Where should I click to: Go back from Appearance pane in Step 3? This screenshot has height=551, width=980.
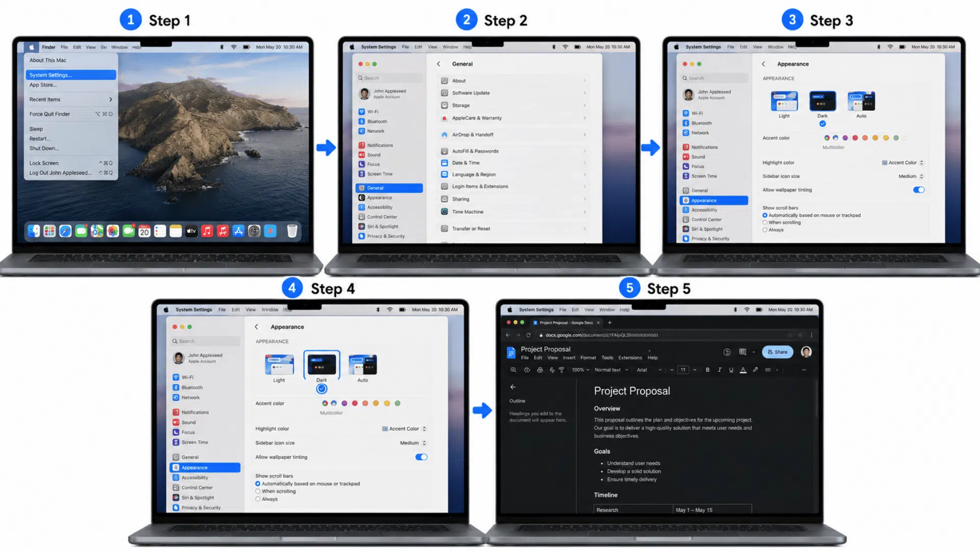tap(764, 64)
